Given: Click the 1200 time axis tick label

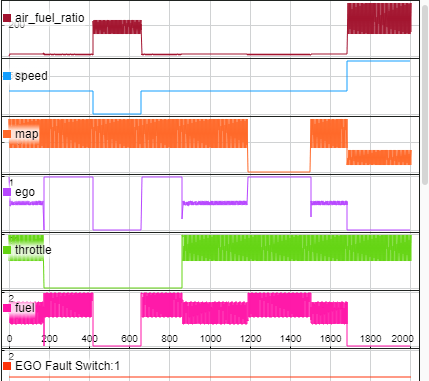Looking at the screenshot, I should [x=251, y=339].
